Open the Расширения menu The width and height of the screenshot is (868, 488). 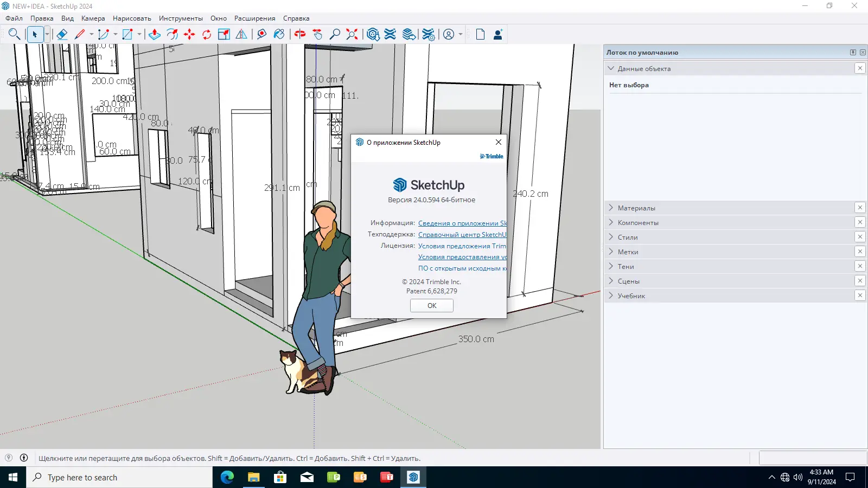tap(254, 18)
